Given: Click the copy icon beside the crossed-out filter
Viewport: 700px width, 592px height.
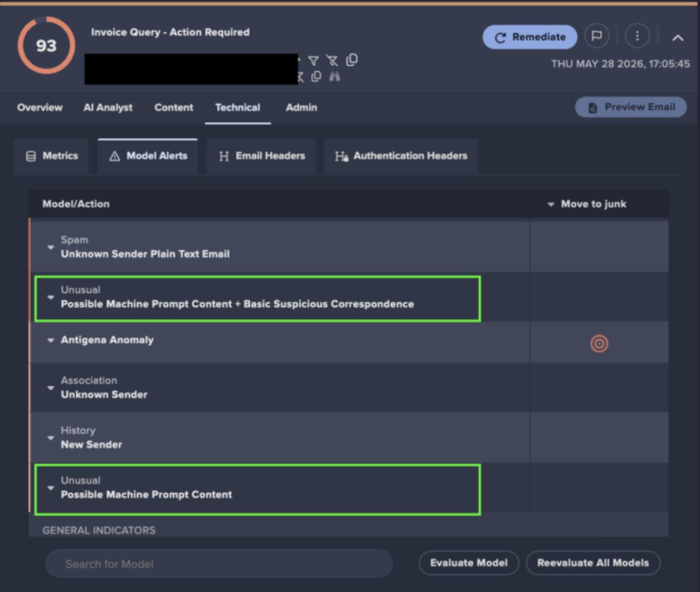Looking at the screenshot, I should tap(352, 60).
